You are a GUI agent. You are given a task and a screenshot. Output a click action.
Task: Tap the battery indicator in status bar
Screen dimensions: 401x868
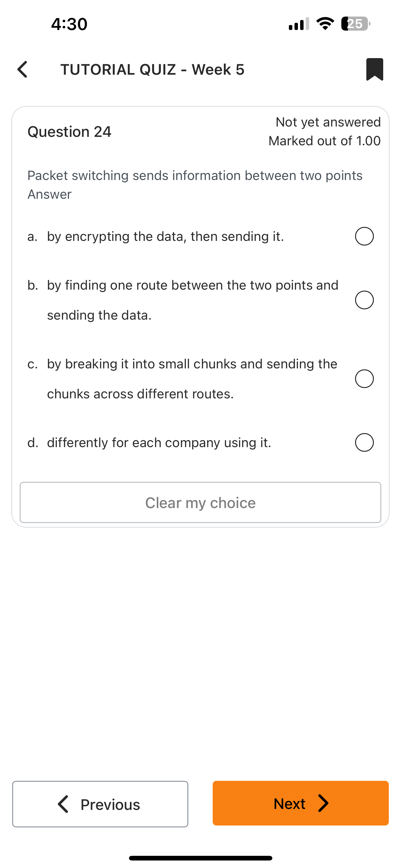tap(355, 24)
